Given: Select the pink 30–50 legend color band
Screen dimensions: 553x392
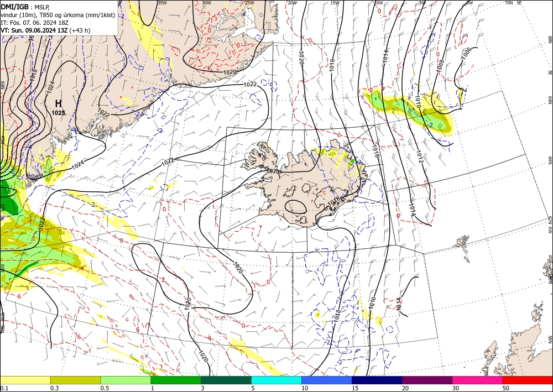Looking at the screenshot, I should pyautogui.click(x=478, y=380).
